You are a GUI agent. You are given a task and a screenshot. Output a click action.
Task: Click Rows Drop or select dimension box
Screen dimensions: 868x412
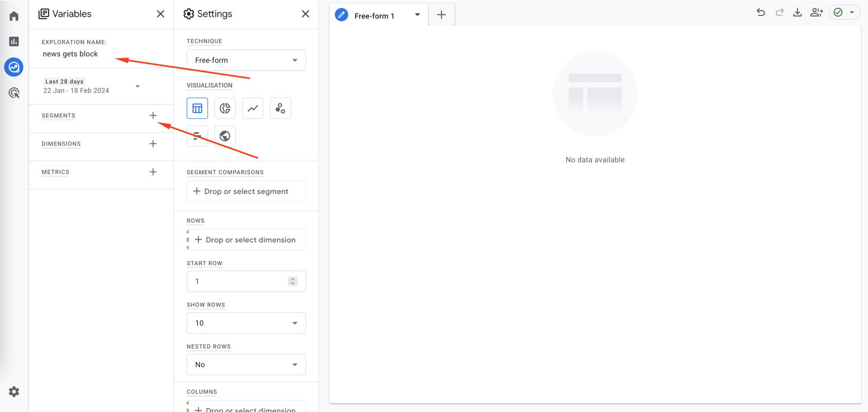[246, 240]
